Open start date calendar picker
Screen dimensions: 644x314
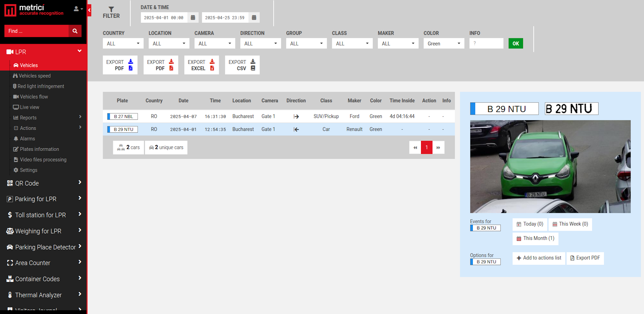click(x=193, y=18)
